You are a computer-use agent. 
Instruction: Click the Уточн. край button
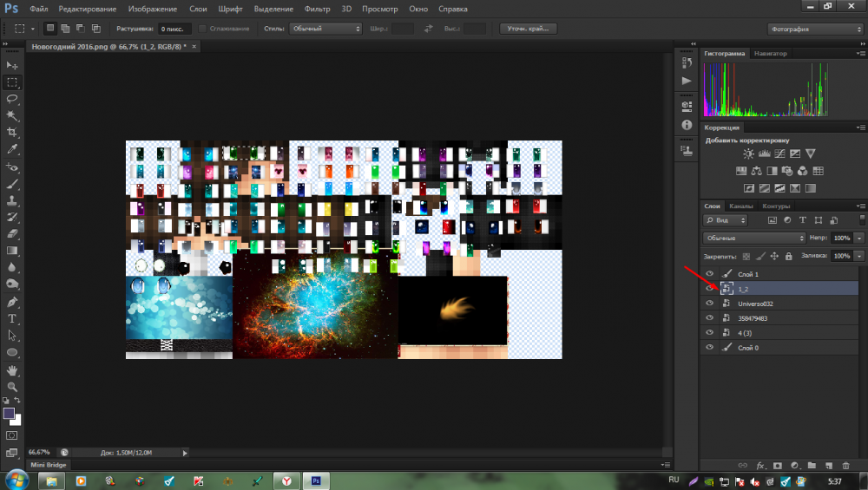[x=528, y=29]
